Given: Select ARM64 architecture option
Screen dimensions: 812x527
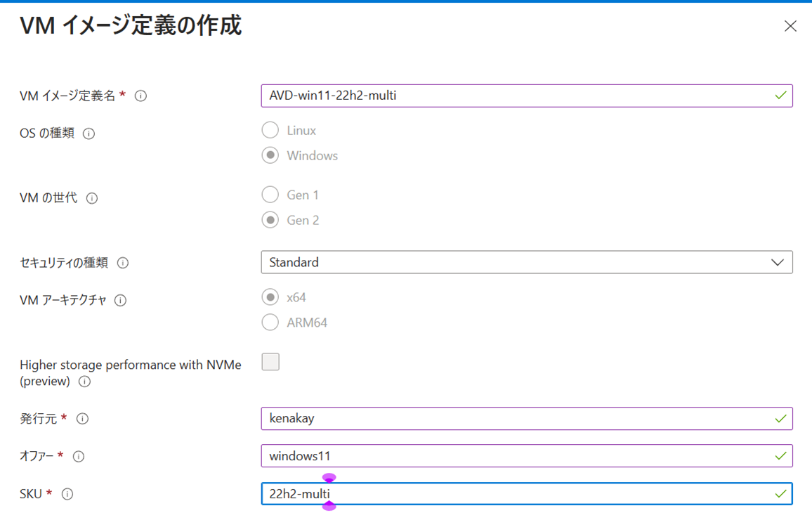Looking at the screenshot, I should [270, 323].
